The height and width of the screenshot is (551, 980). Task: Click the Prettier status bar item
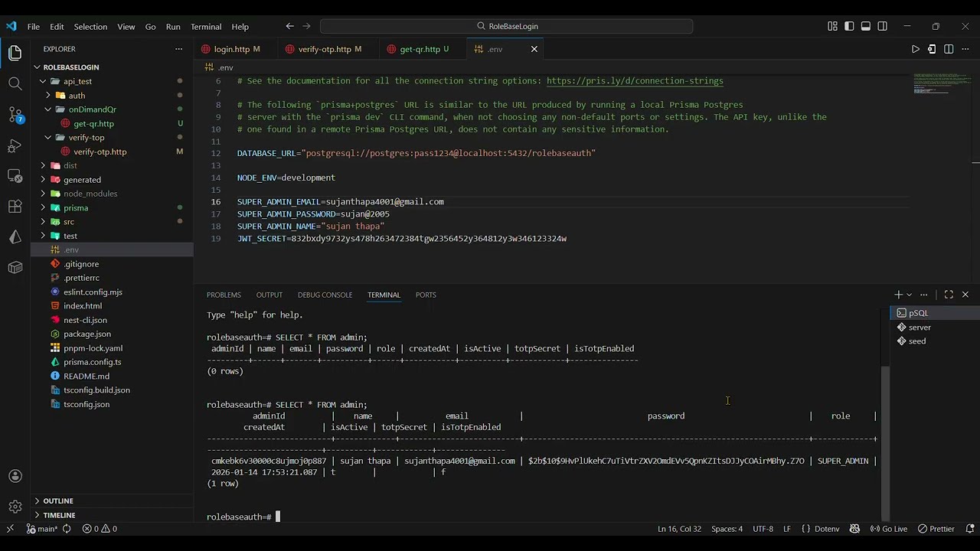coord(936,529)
